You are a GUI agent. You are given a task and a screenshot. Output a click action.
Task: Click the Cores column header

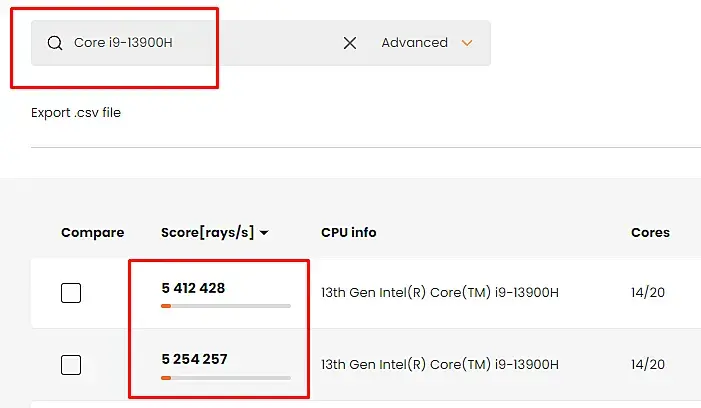(650, 232)
